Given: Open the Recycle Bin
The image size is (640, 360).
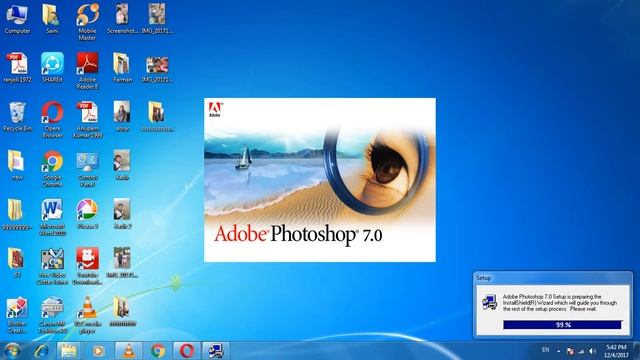Looking at the screenshot, I should [x=17, y=117].
